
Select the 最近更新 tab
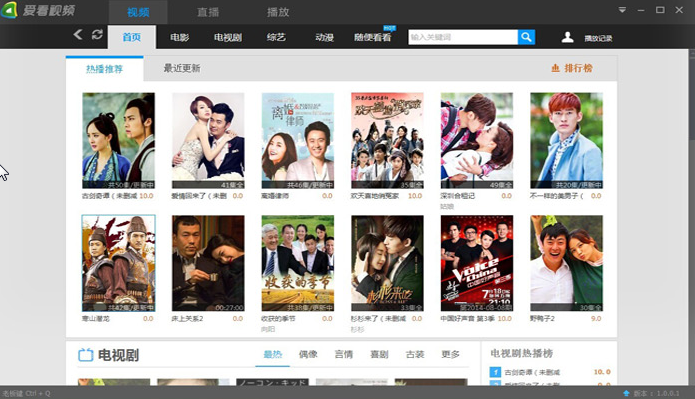[x=182, y=68]
